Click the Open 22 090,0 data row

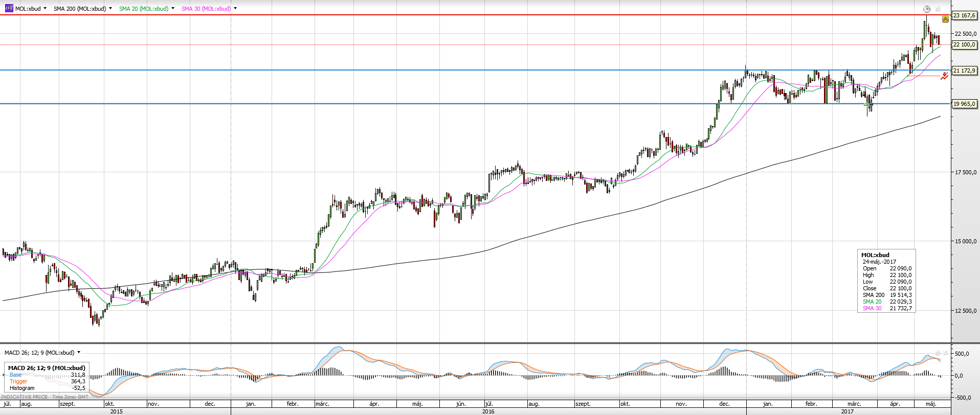pyautogui.click(x=887, y=268)
